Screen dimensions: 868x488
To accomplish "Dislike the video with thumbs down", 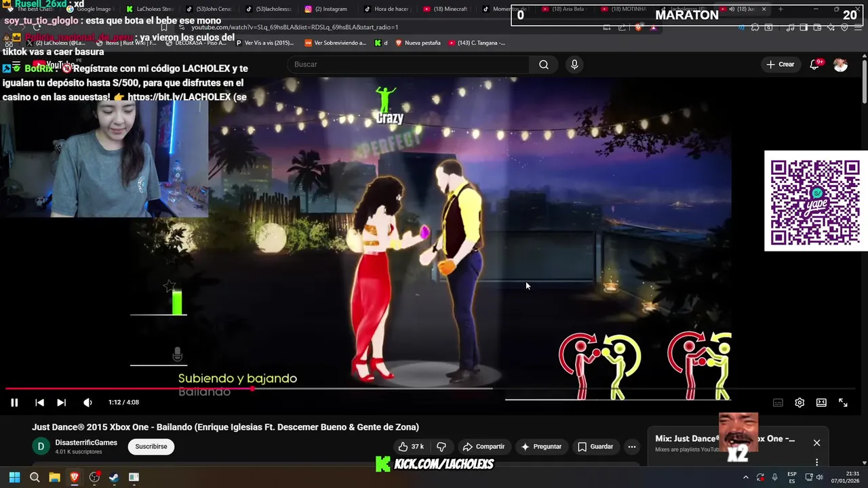I will coord(441,447).
